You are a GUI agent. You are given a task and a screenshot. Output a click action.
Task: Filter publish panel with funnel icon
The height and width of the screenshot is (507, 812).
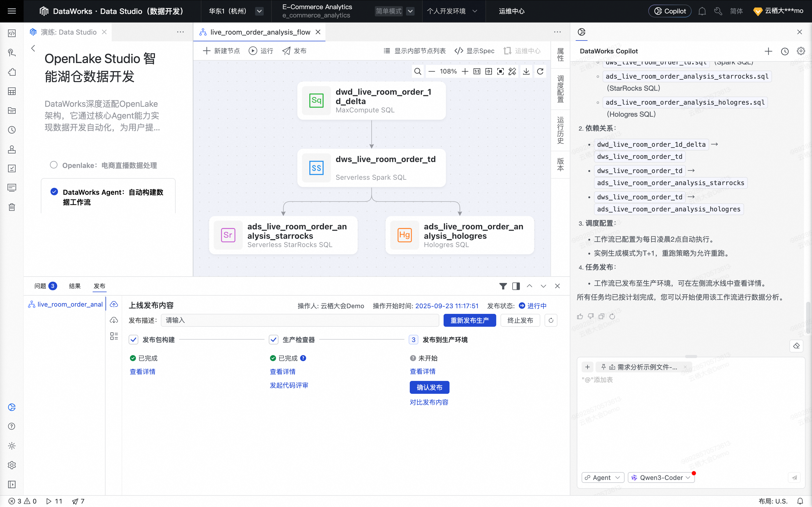point(503,286)
